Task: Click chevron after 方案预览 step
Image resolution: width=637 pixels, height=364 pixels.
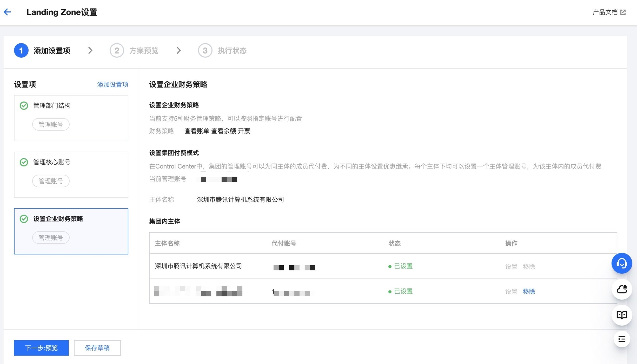Action: point(178,50)
